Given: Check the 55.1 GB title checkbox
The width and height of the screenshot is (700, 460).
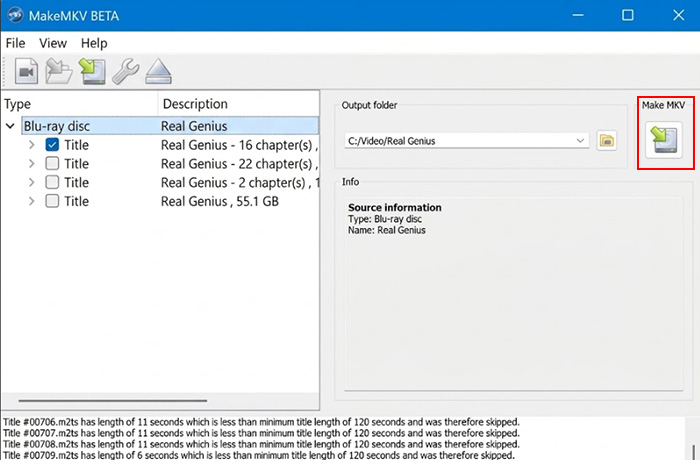Looking at the screenshot, I should (x=52, y=201).
